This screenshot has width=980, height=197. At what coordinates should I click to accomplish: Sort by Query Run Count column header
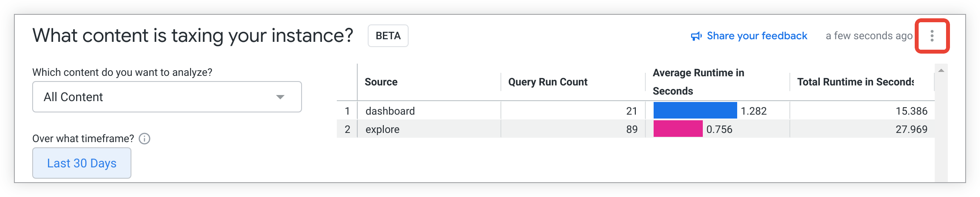[547, 82]
